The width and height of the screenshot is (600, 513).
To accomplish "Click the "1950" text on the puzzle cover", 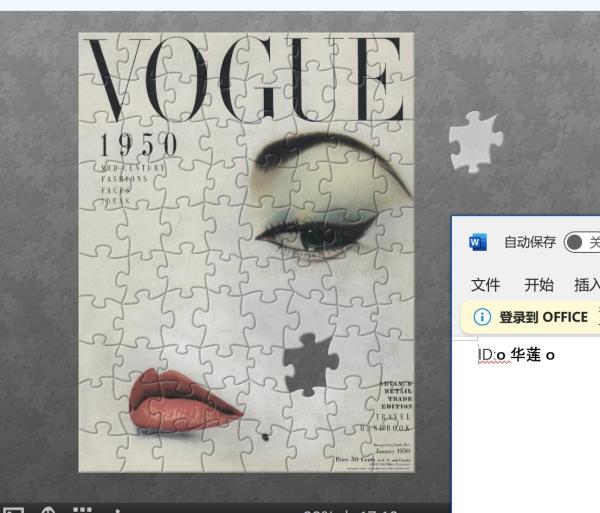I will point(139,145).
